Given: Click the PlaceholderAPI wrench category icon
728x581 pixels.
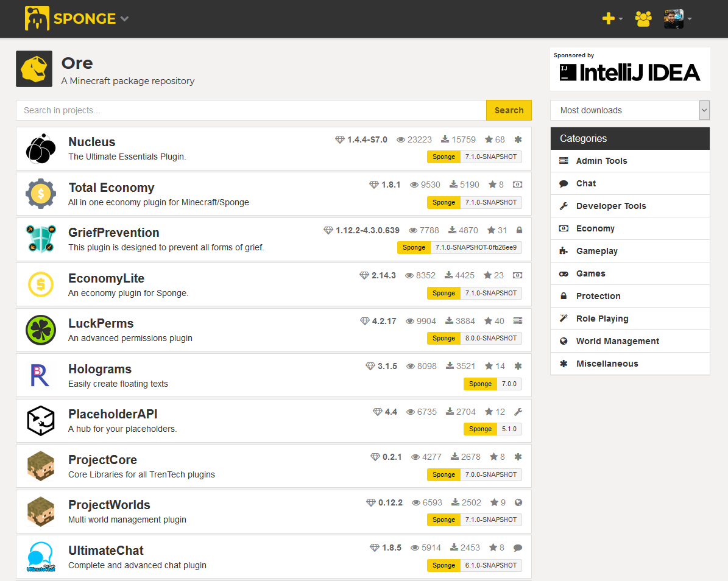Looking at the screenshot, I should (518, 412).
